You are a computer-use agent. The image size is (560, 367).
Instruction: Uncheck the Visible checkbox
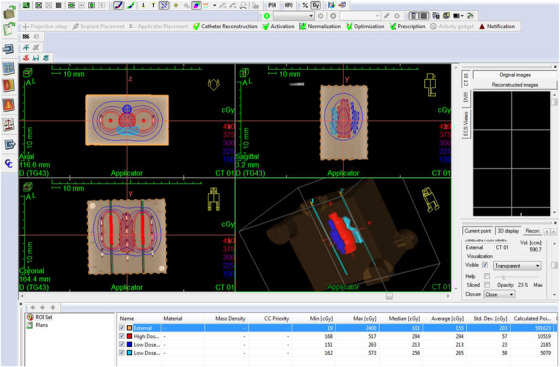click(x=485, y=265)
